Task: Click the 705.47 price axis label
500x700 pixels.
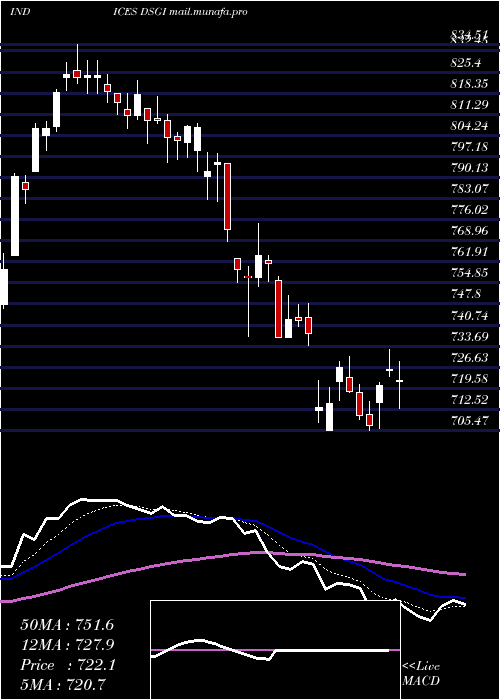Action: [x=468, y=420]
